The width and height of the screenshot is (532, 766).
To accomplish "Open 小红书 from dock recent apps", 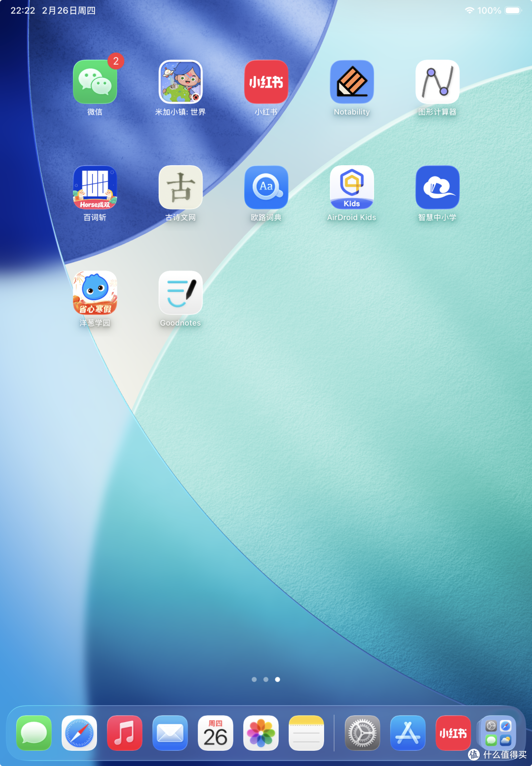I will click(453, 733).
